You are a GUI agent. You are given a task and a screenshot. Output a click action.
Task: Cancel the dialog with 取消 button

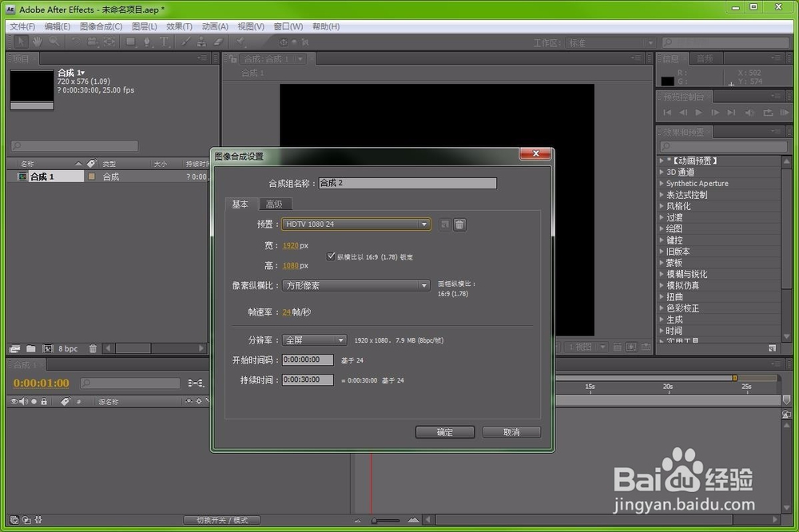511,432
